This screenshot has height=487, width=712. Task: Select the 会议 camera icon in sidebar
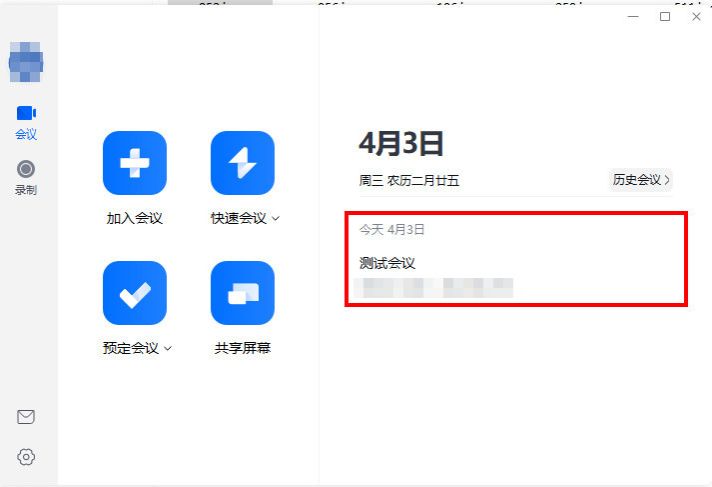(26, 113)
